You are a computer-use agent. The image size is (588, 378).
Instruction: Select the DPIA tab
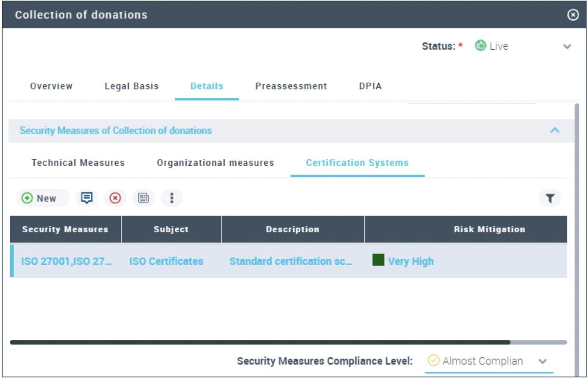(370, 86)
